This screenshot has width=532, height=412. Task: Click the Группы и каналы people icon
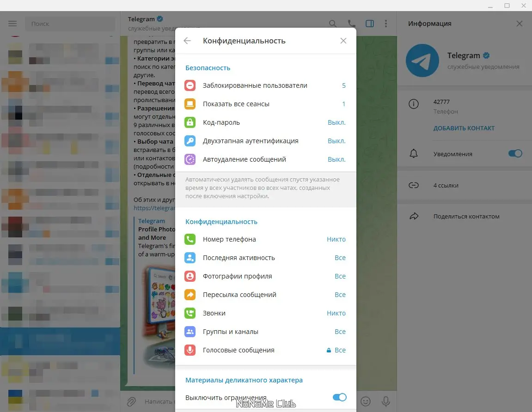pyautogui.click(x=190, y=332)
